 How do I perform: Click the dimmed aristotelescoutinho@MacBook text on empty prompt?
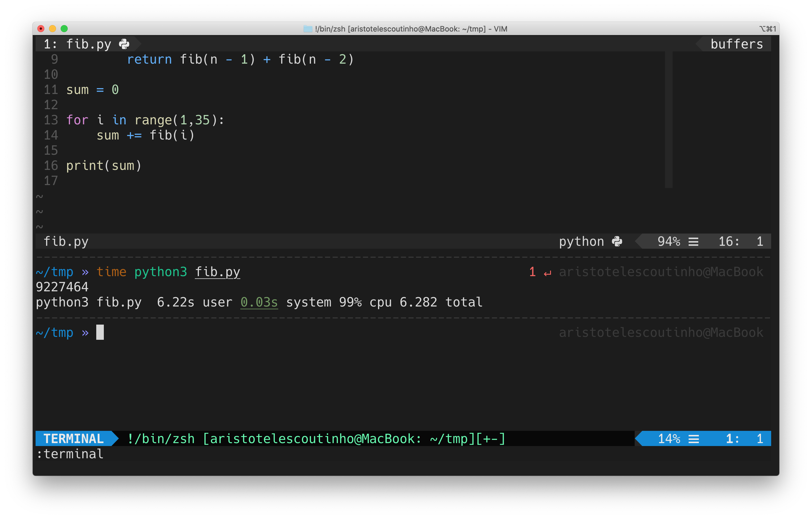point(661,333)
